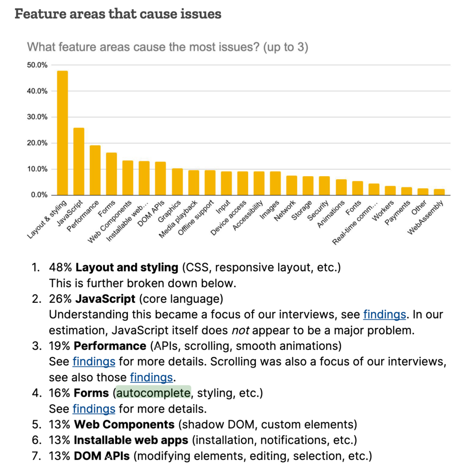Click the bold 'Layout and styling' list text
The height and width of the screenshot is (472, 476).
(127, 268)
